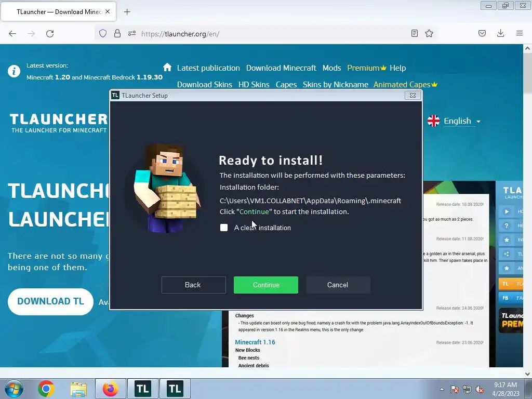The width and height of the screenshot is (532, 399).
Task: Show hidden system tray icons
Action: tap(442, 390)
